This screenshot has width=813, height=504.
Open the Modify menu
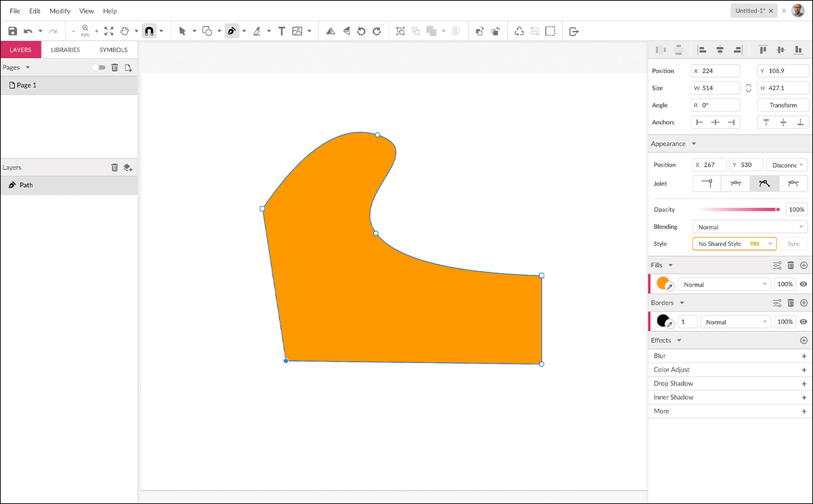coord(60,11)
